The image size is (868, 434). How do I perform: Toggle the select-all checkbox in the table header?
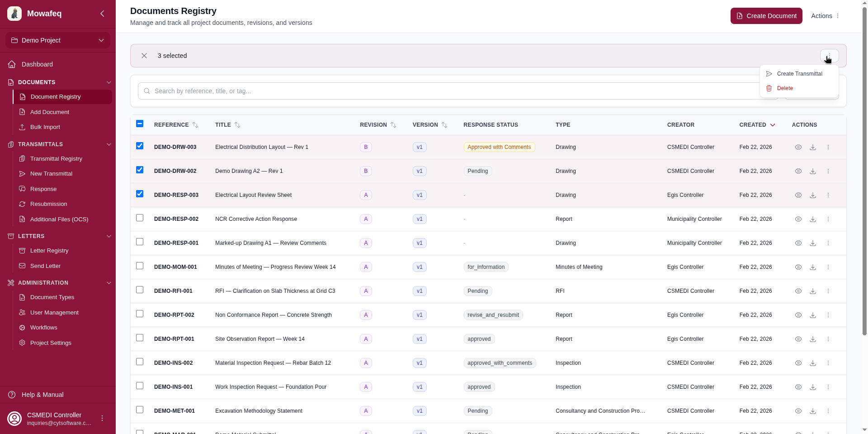tap(140, 123)
